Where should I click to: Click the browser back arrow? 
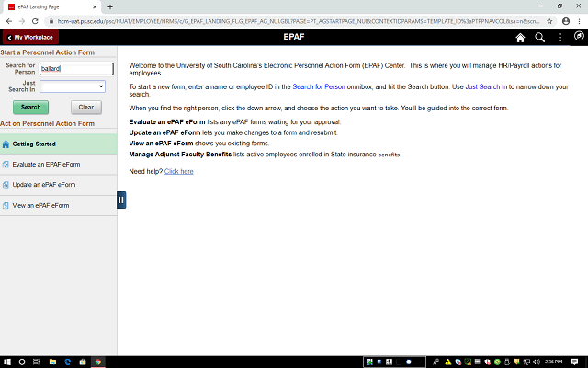[x=9, y=21]
